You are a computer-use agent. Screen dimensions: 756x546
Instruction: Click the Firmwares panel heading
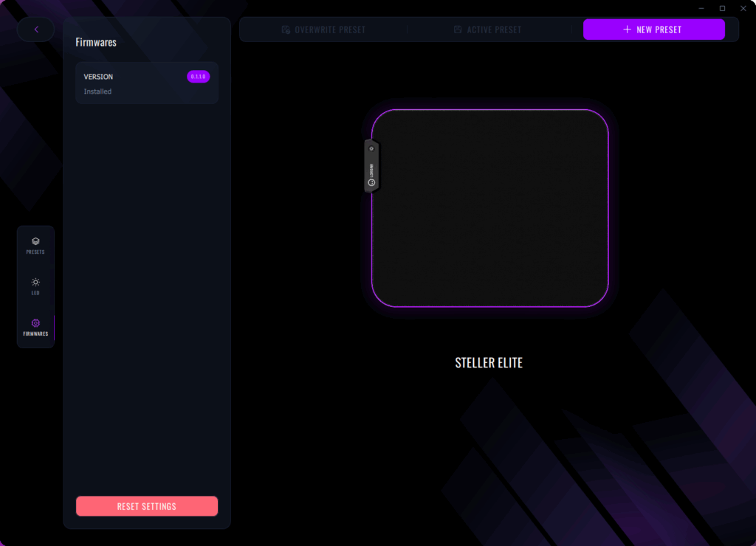(96, 42)
